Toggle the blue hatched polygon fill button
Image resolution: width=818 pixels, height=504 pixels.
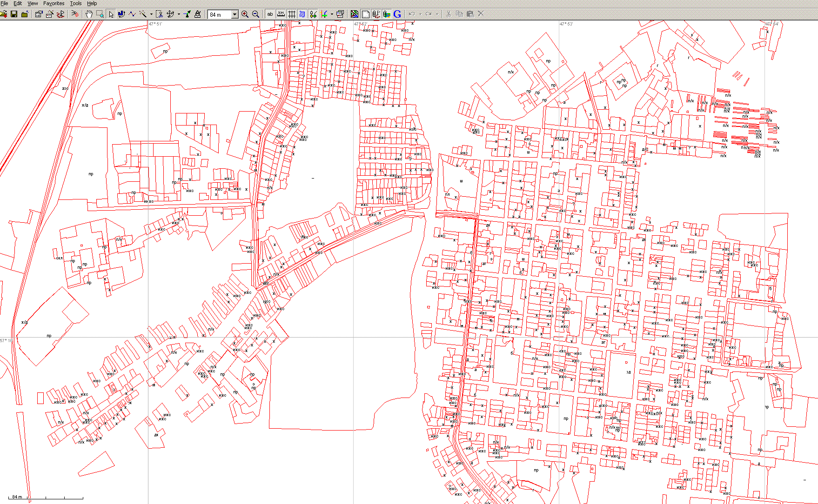pos(302,14)
